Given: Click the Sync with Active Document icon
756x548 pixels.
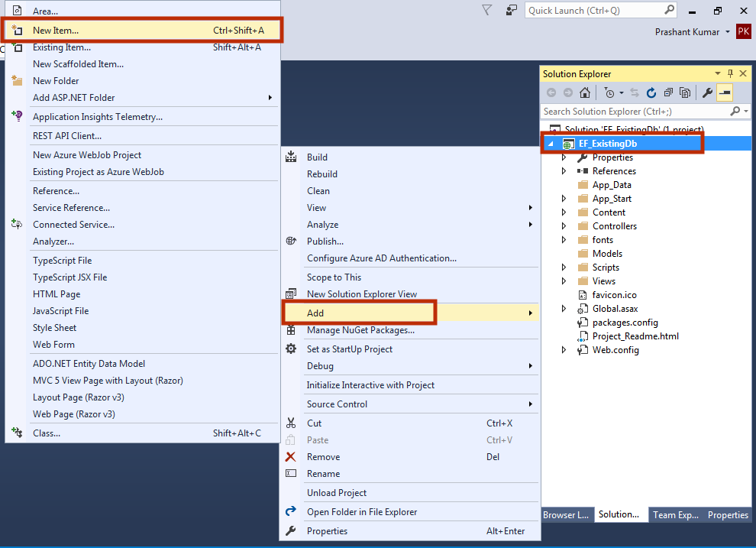Looking at the screenshot, I should 635,92.
